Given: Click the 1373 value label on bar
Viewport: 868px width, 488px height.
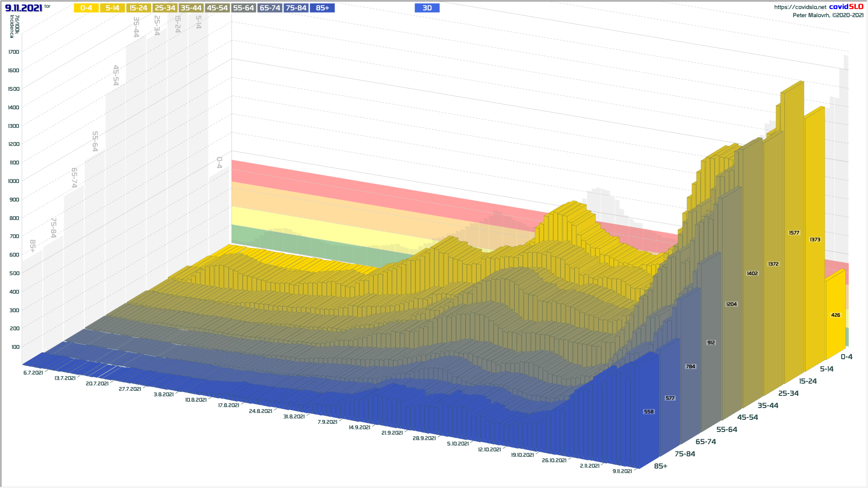Looking at the screenshot, I should click(815, 240).
